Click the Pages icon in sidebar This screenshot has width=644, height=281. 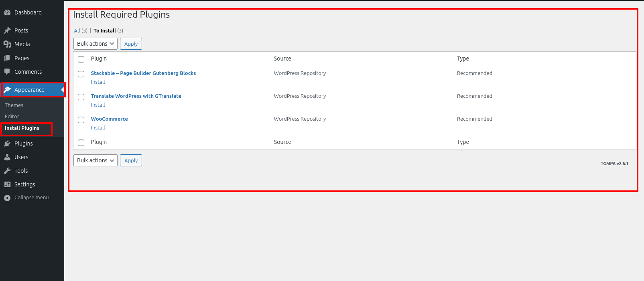click(x=7, y=58)
